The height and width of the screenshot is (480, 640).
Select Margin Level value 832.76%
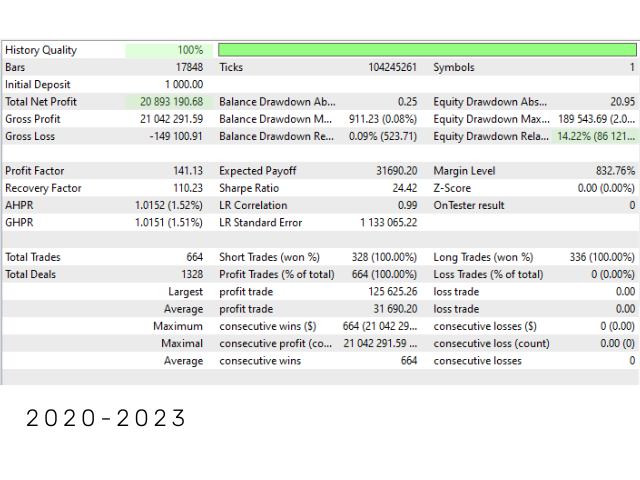615,171
